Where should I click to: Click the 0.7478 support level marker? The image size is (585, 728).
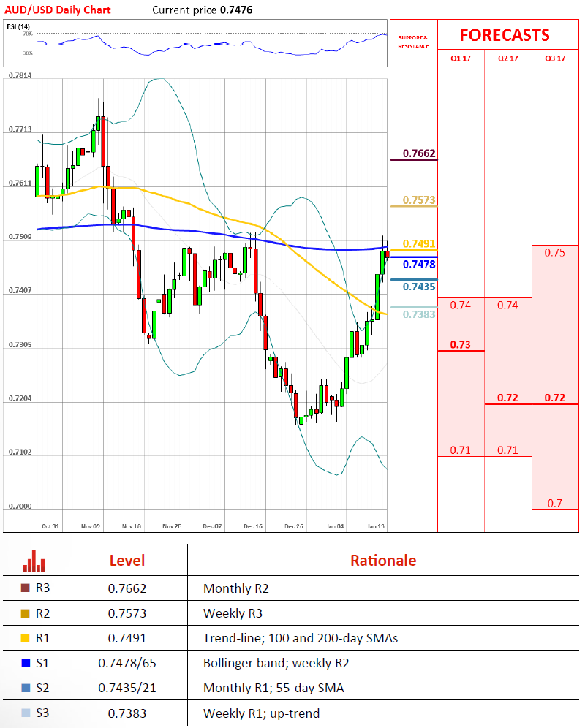[x=419, y=264]
